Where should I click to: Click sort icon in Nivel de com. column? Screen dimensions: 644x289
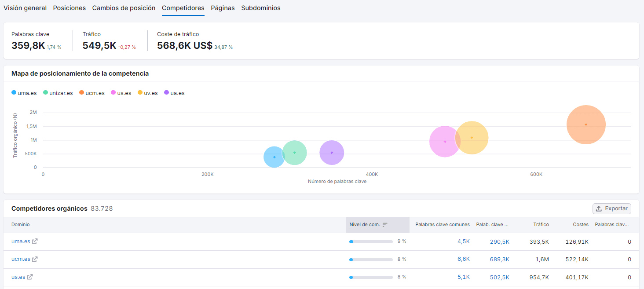(x=385, y=225)
